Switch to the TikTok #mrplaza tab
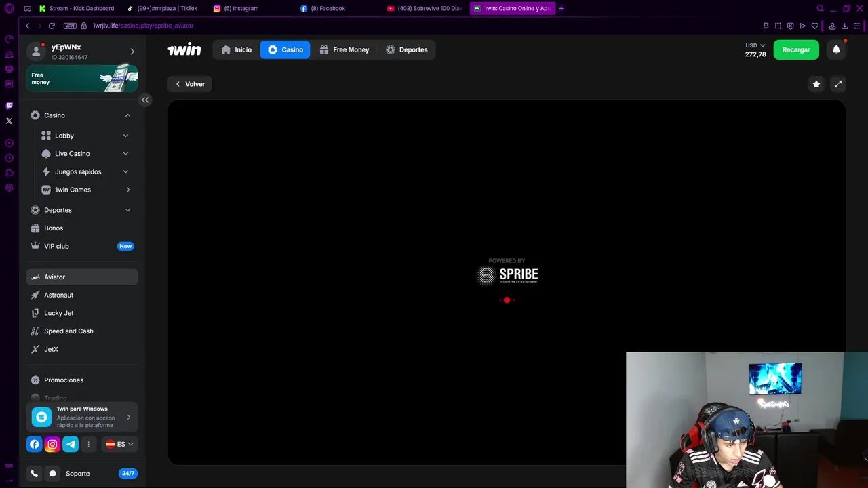This screenshot has height=488, width=868. click(x=163, y=8)
